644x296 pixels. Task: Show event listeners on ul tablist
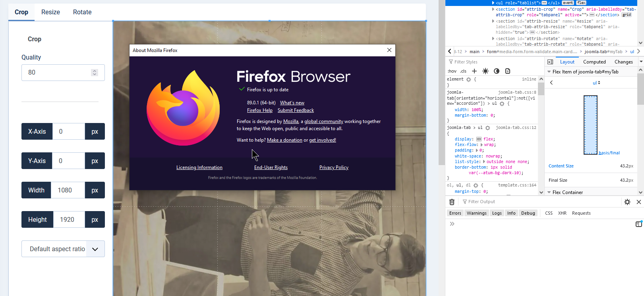[x=568, y=3]
